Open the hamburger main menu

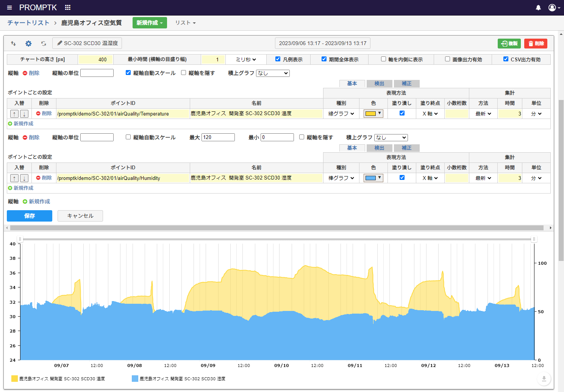pyautogui.click(x=9, y=8)
